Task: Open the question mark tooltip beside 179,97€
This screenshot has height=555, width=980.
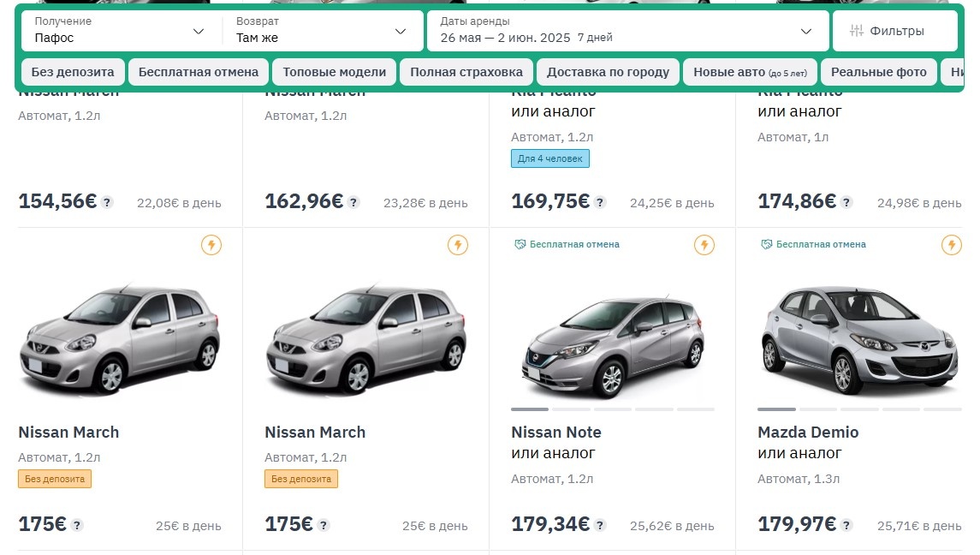Action: 847,525
